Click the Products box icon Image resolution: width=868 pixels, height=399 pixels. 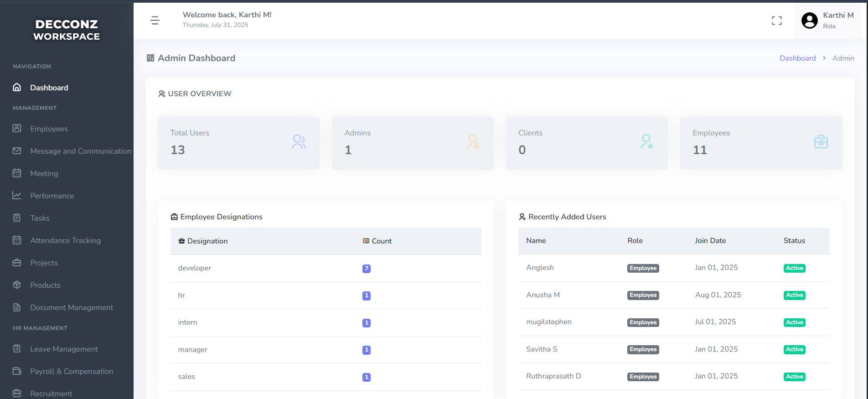click(17, 285)
